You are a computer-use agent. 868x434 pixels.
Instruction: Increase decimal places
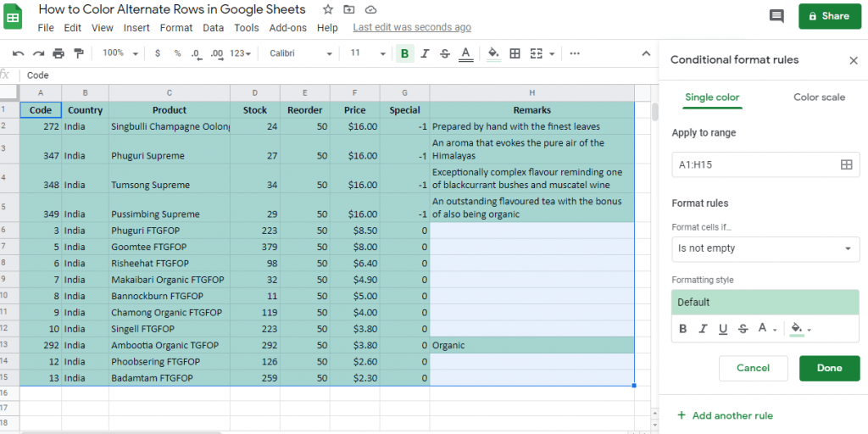pos(216,53)
